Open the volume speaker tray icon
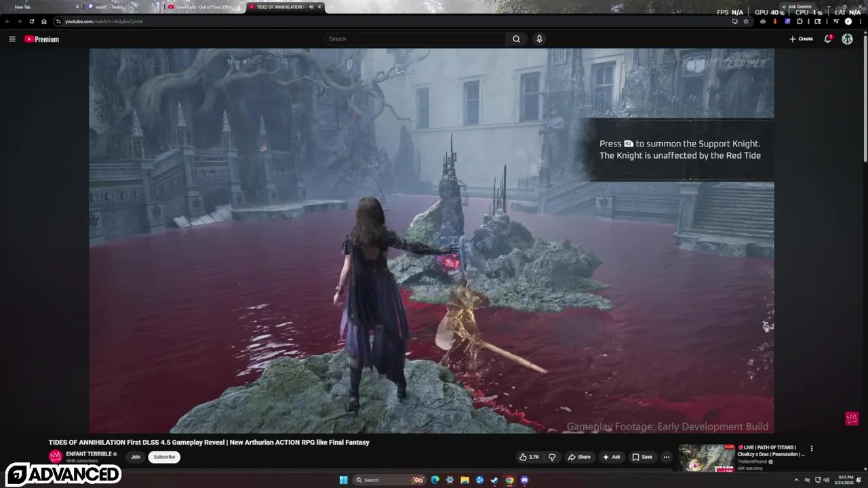This screenshot has width=868, height=488. [826, 480]
